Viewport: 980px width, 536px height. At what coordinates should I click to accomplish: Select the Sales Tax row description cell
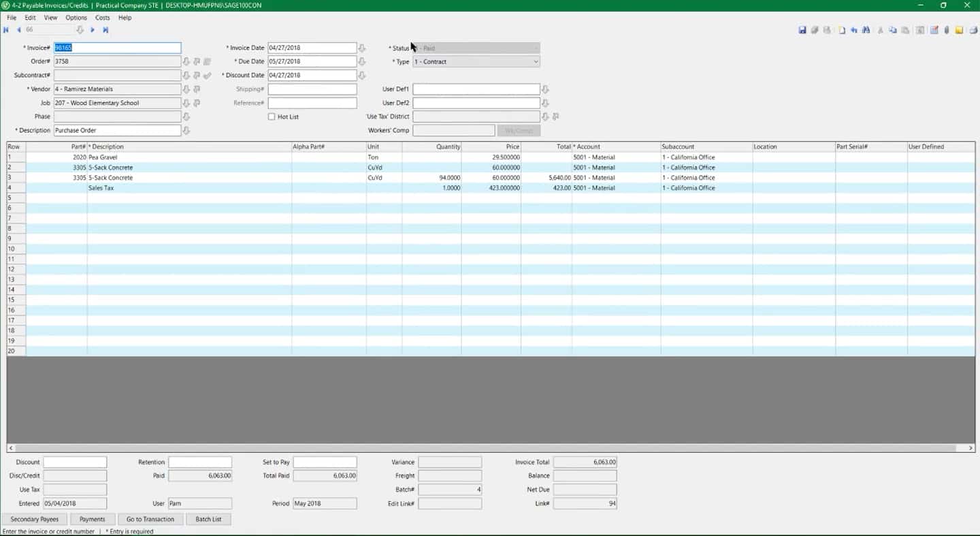[189, 188]
